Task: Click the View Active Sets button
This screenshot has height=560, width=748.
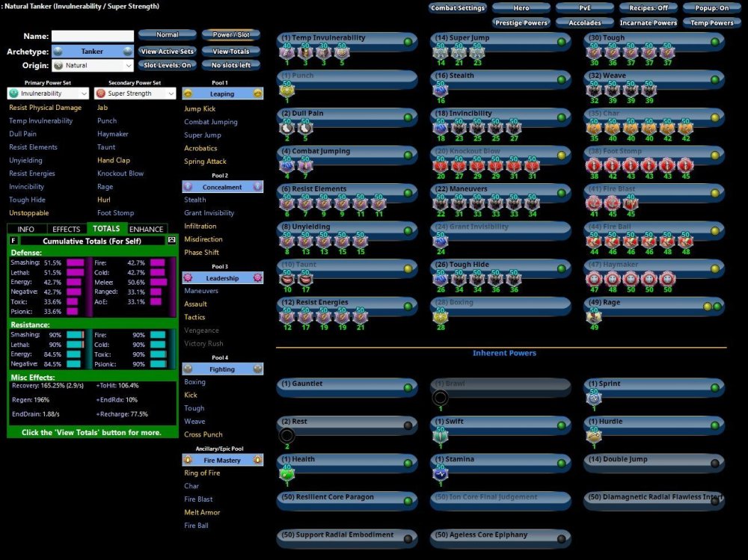Action: (x=167, y=52)
